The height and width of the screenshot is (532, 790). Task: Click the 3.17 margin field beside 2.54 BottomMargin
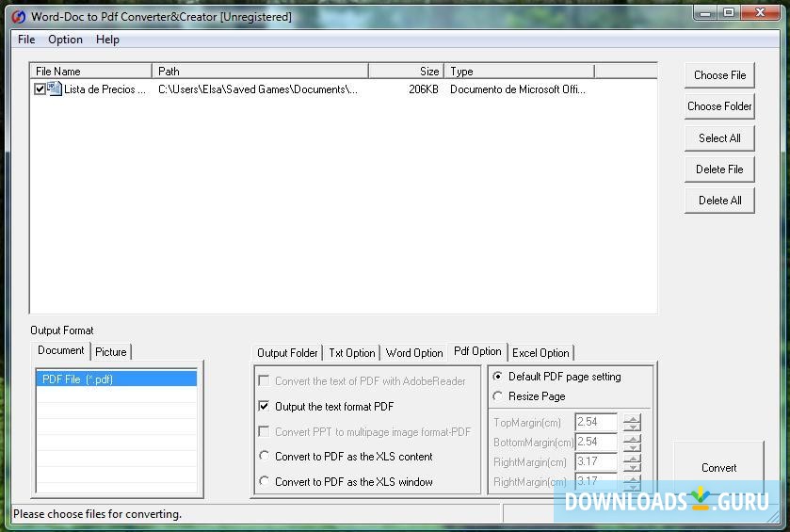pos(596,461)
